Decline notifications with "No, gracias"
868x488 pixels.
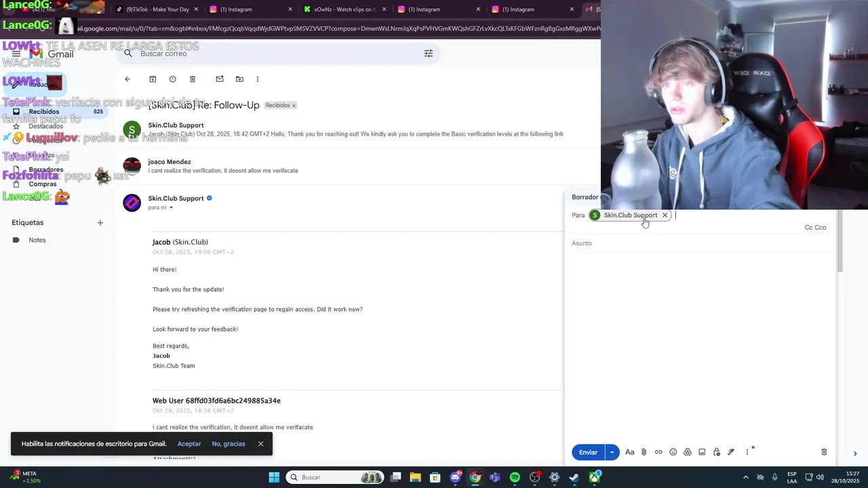pyautogui.click(x=229, y=444)
